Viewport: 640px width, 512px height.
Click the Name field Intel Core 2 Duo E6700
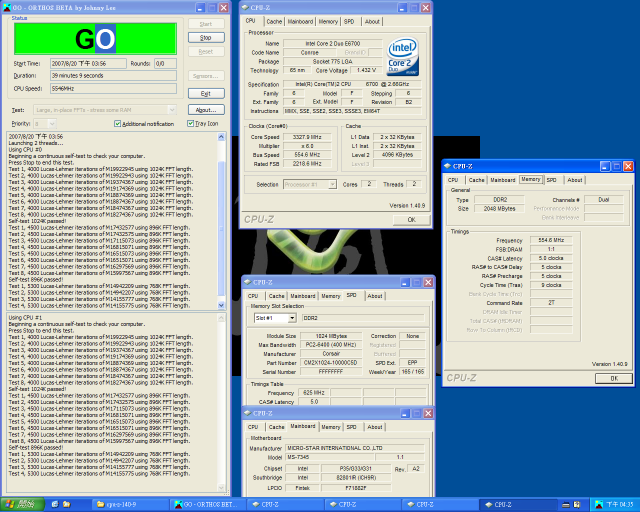pyautogui.click(x=333, y=43)
